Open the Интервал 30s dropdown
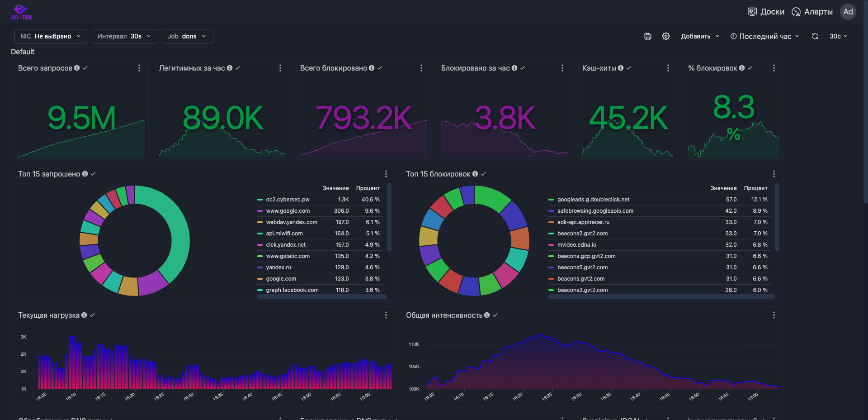 (125, 36)
